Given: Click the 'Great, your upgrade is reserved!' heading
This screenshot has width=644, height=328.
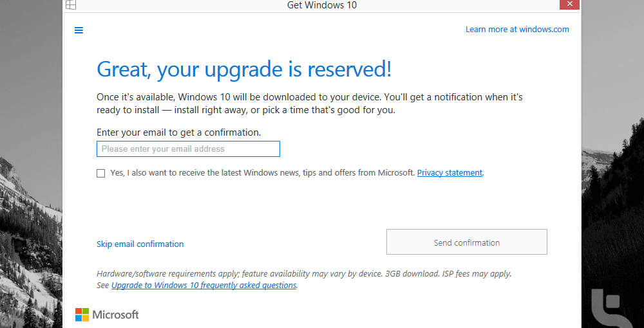Looking at the screenshot, I should (x=244, y=69).
